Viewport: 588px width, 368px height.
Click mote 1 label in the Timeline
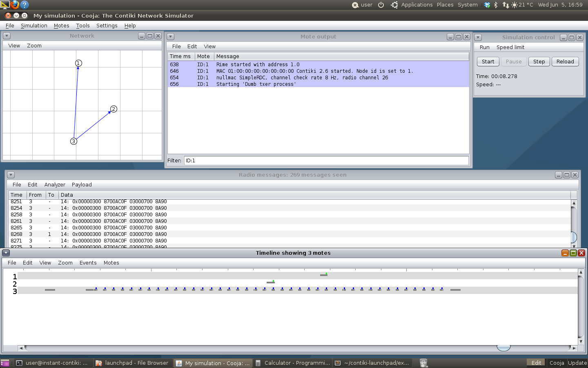click(15, 277)
